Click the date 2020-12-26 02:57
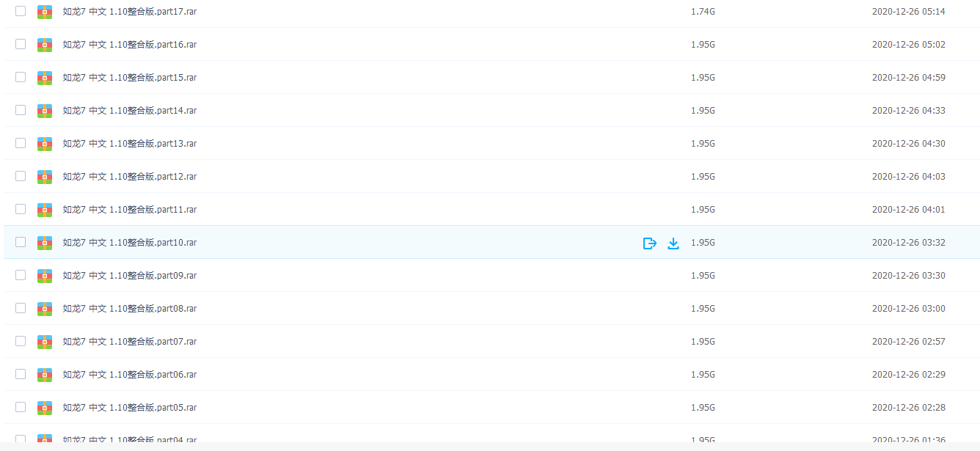 908,342
